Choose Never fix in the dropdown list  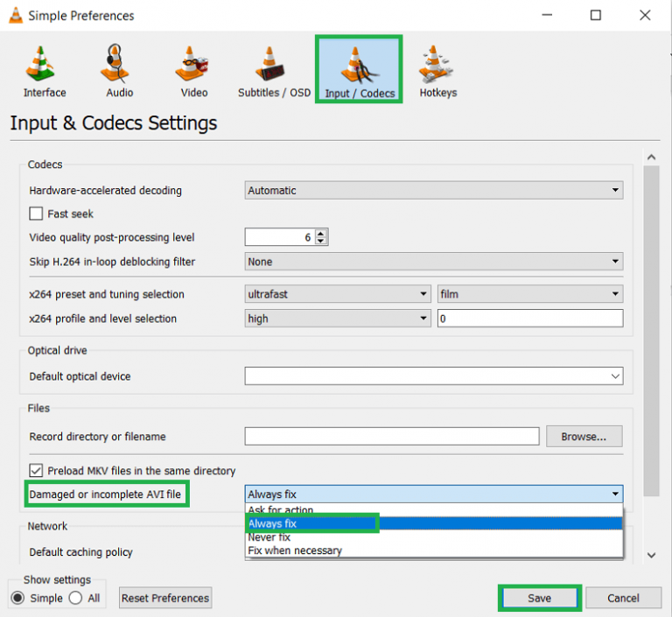click(x=434, y=536)
